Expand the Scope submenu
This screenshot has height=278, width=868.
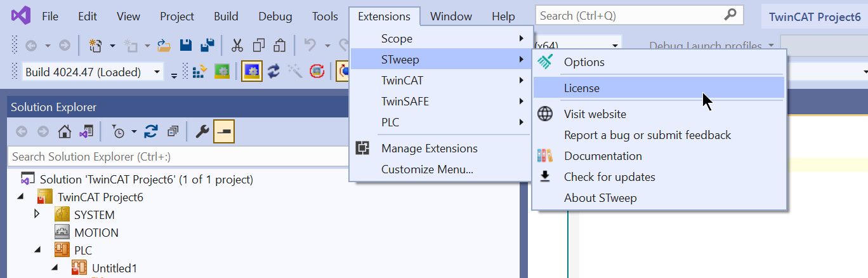pyautogui.click(x=440, y=39)
